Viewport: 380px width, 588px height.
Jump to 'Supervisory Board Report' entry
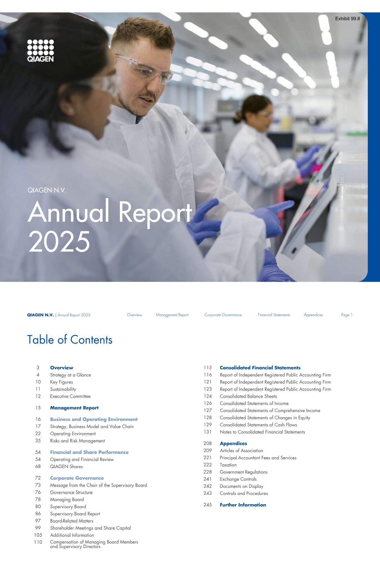(x=75, y=514)
